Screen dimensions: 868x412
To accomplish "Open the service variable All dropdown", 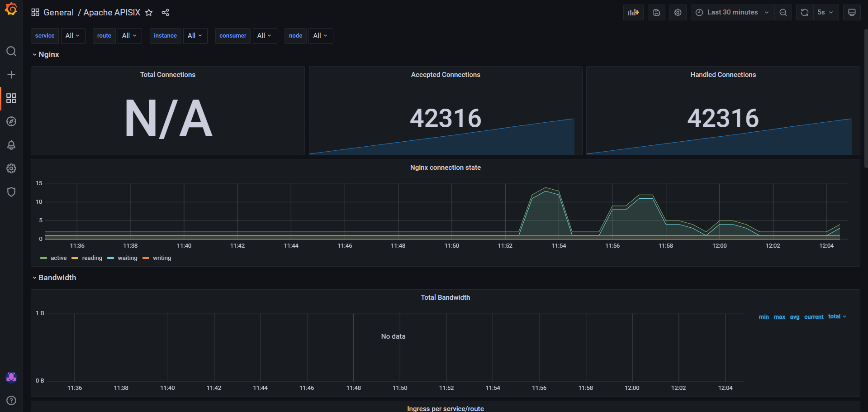I will (x=73, y=36).
